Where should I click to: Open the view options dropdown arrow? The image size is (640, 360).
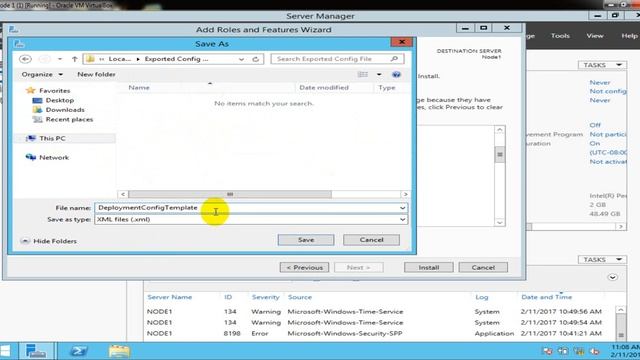coord(379,74)
